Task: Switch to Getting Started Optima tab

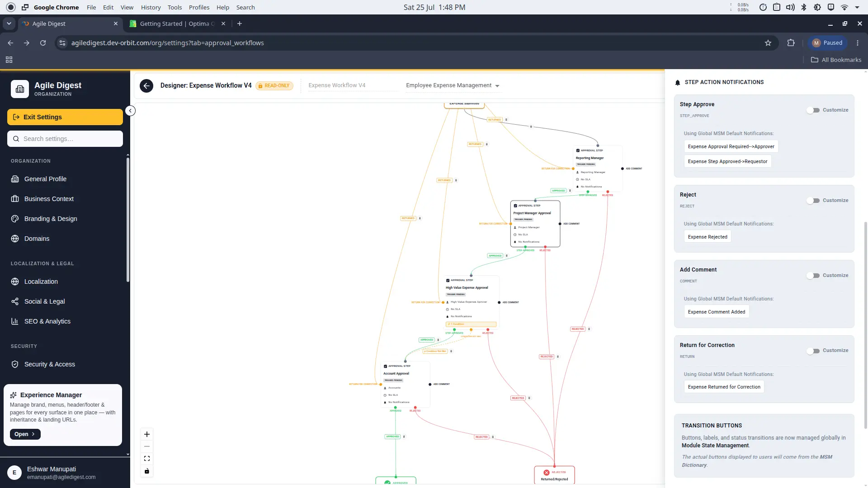Action: pos(177,23)
